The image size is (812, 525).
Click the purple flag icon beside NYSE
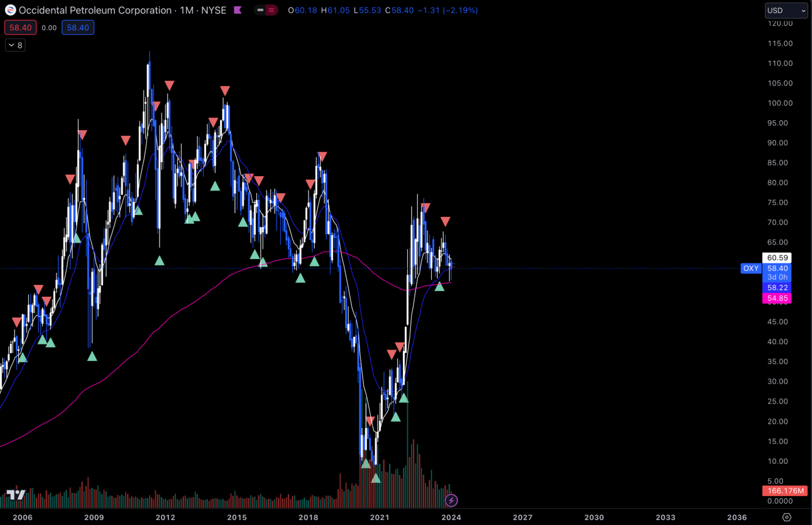[x=238, y=10]
